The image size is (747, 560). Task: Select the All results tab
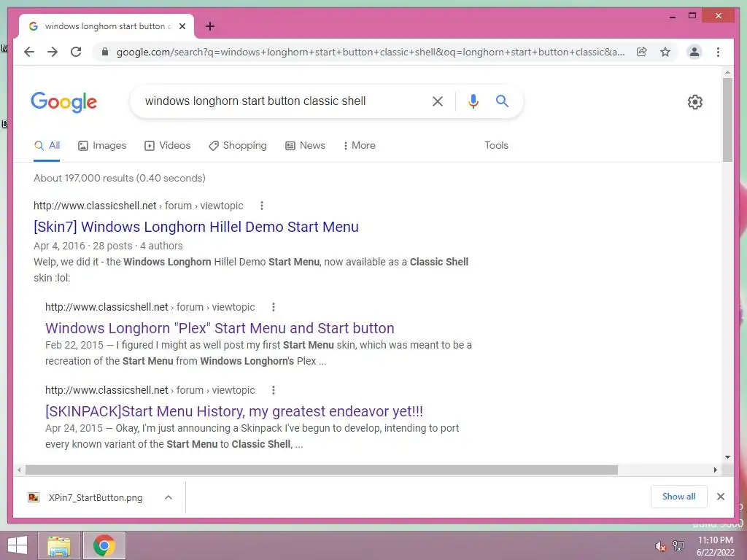tap(47, 146)
